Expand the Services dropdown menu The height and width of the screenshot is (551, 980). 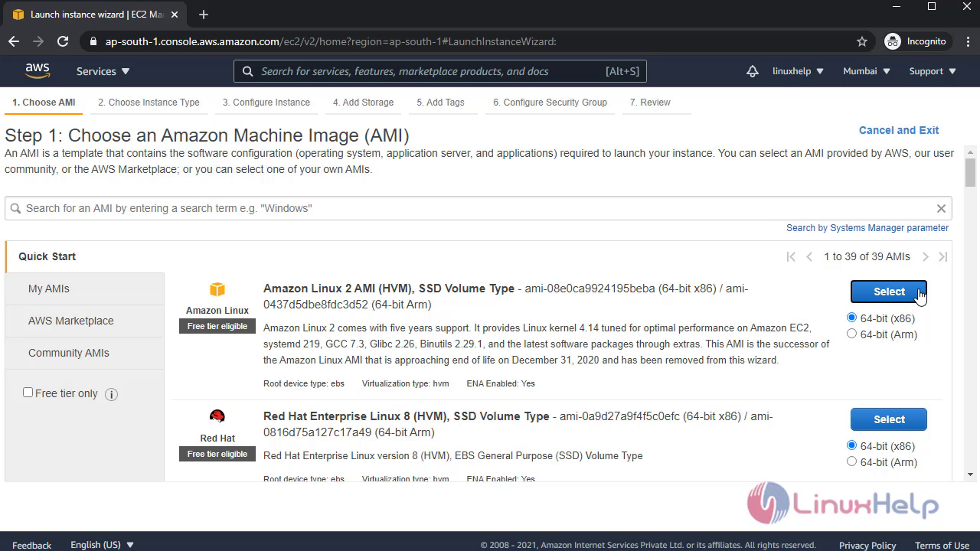pyautogui.click(x=103, y=71)
